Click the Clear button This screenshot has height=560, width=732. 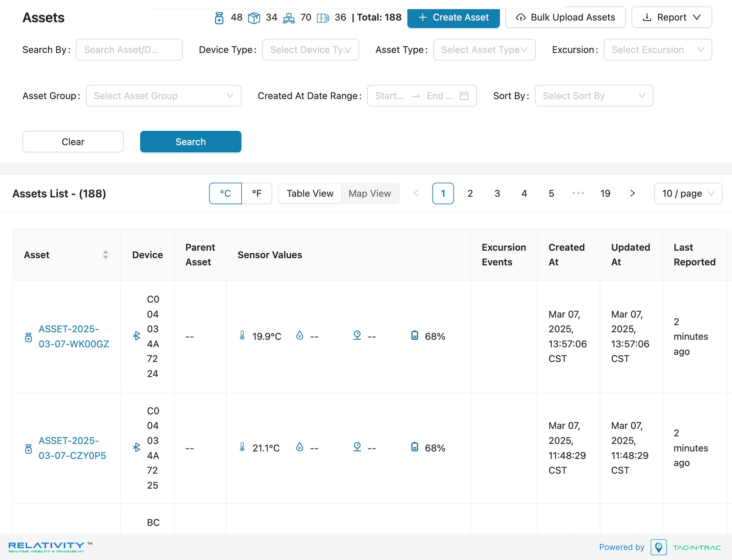coord(73,142)
